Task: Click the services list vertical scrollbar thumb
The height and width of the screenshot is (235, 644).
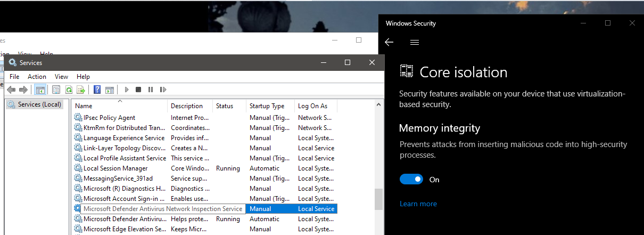Action: click(379, 200)
